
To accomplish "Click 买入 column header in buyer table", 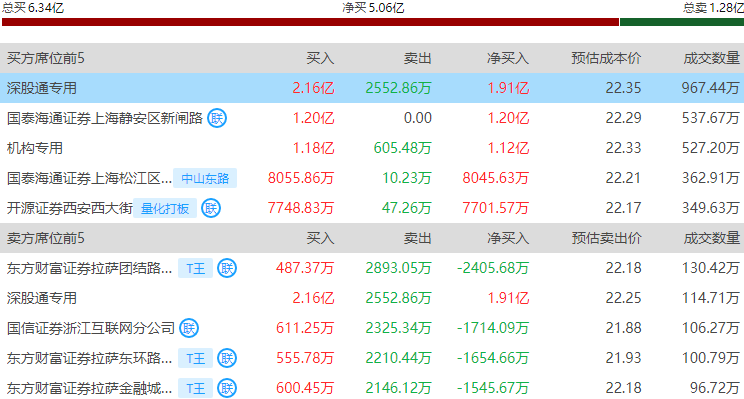I will [320, 58].
